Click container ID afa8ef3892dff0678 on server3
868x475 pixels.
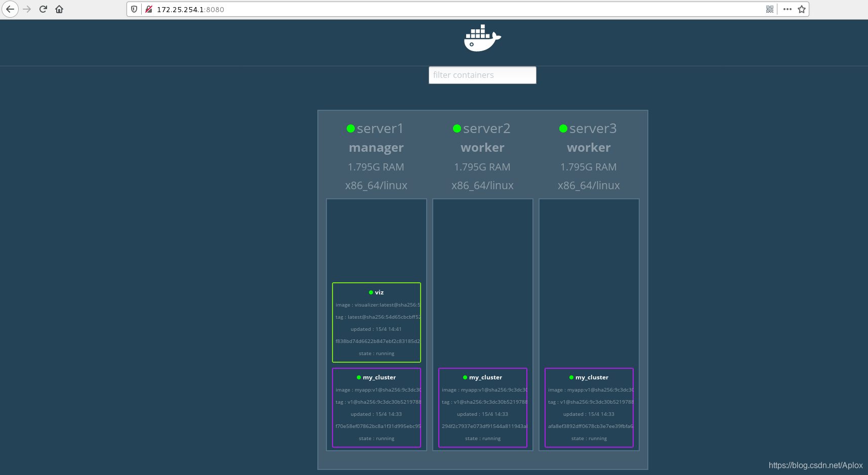tap(590, 426)
